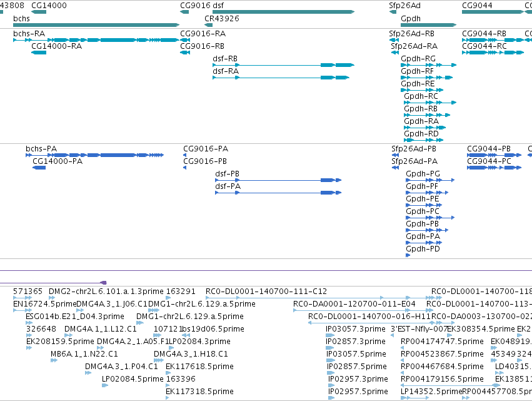Select protein Sfp26Ad-PB
The image size is (532, 401).
(x=395, y=155)
